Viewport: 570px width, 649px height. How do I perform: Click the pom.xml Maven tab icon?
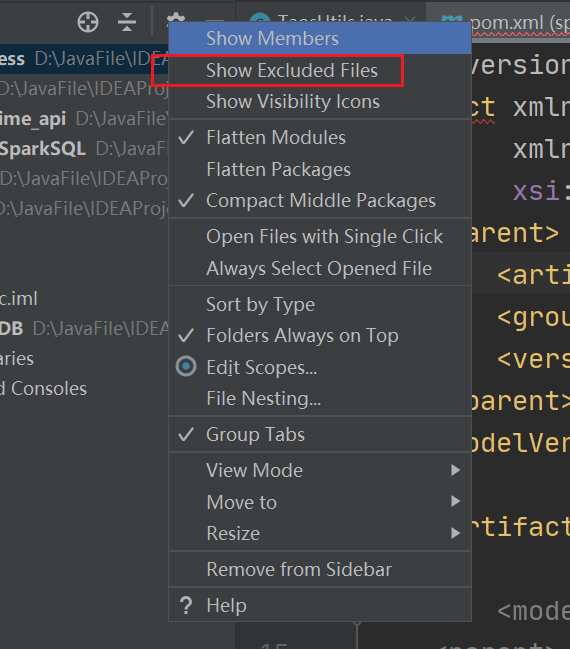452,18
